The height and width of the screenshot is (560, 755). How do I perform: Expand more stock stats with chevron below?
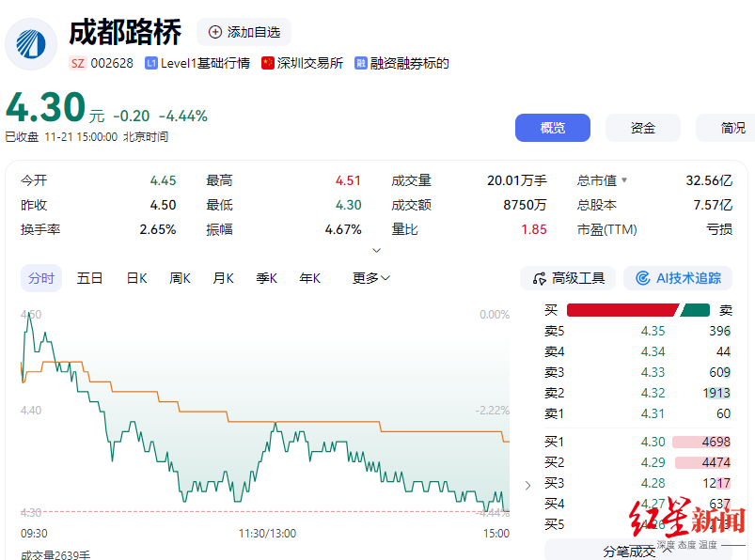coord(377,251)
